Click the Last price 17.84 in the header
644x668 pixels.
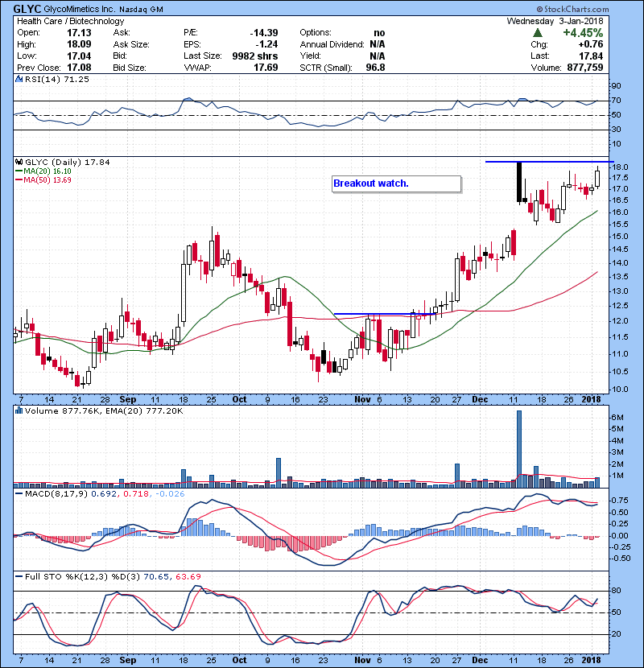(591, 56)
